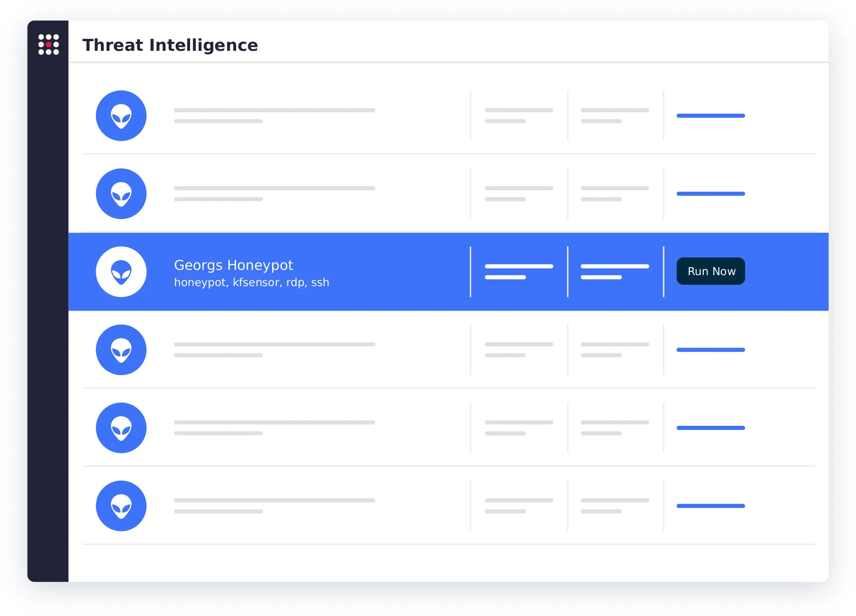Click the alien icon in the first row
This screenshot has height=616, width=856.
pyautogui.click(x=121, y=116)
